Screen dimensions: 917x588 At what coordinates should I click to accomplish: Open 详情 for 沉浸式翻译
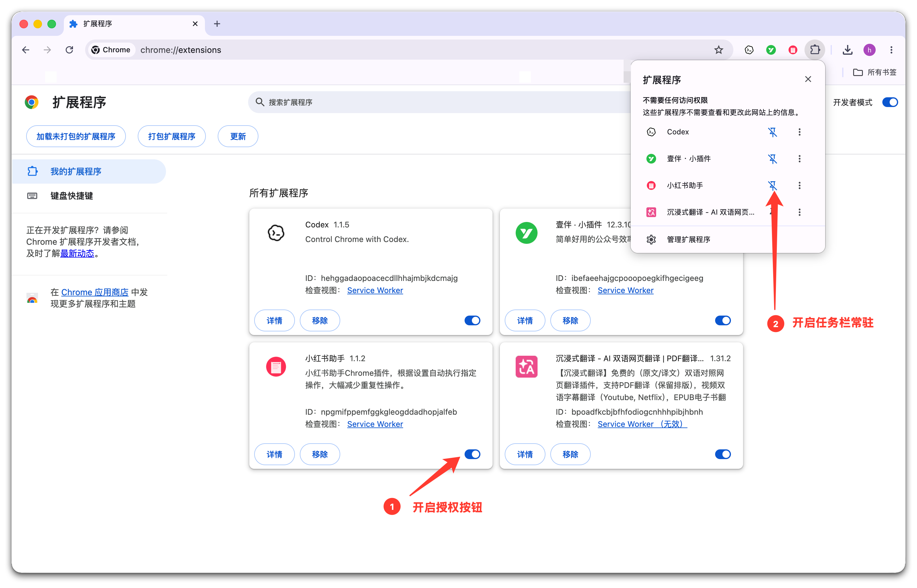524,454
